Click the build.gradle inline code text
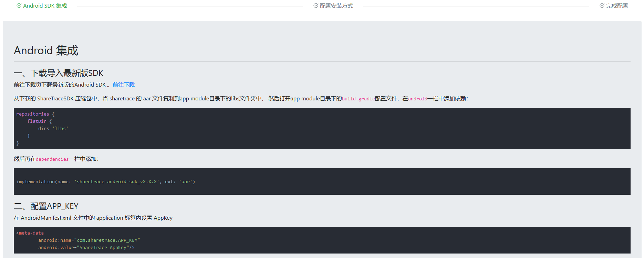Screen dimensions: 644x258 pyautogui.click(x=358, y=99)
